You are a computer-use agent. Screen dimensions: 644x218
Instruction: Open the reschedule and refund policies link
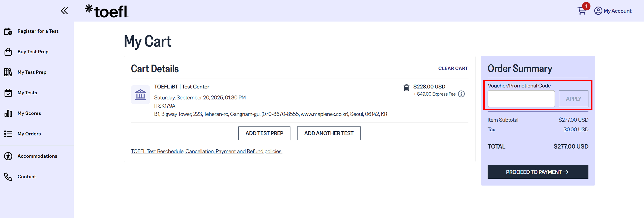coord(207,151)
